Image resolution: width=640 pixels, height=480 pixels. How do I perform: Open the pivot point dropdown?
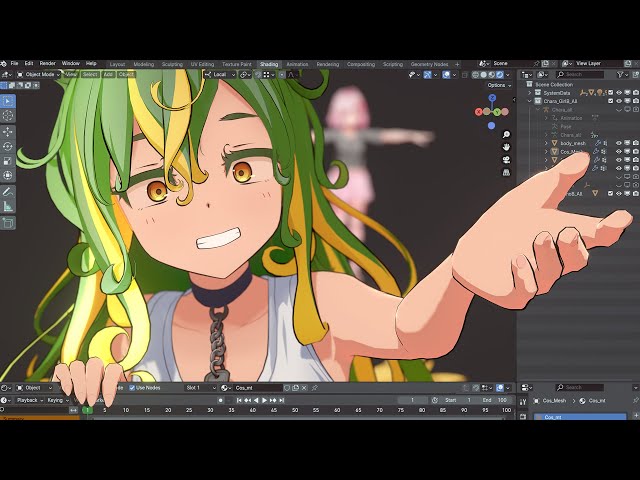(246, 75)
